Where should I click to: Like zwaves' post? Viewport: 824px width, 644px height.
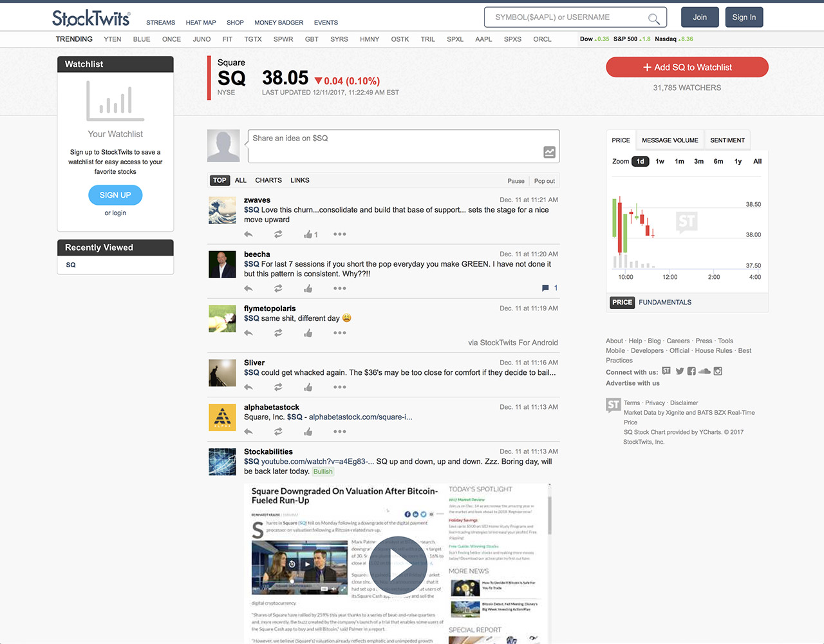tap(308, 234)
